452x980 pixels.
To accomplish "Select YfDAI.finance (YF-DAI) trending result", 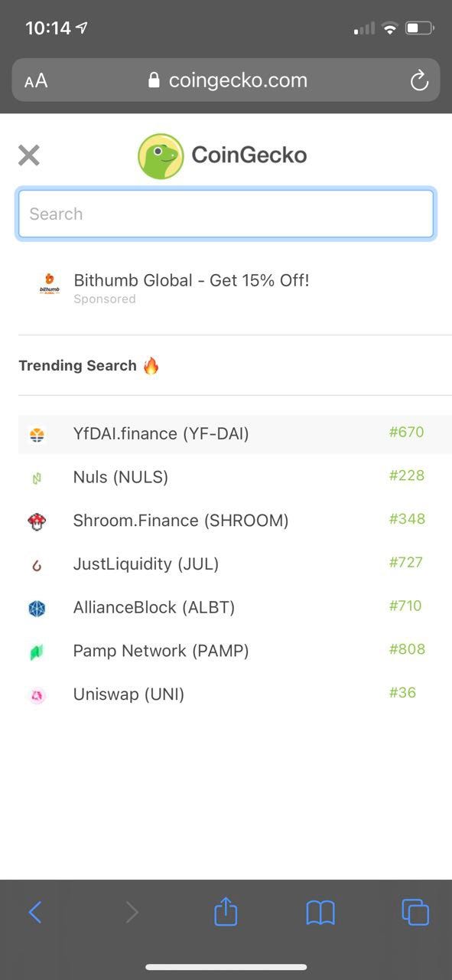I will click(x=235, y=434).
